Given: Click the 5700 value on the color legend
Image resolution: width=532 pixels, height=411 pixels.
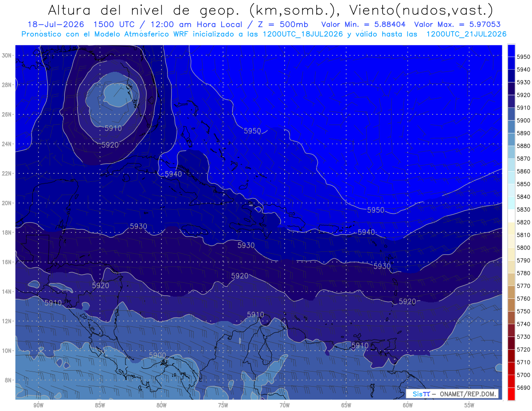Looking at the screenshot, I should (523, 375).
